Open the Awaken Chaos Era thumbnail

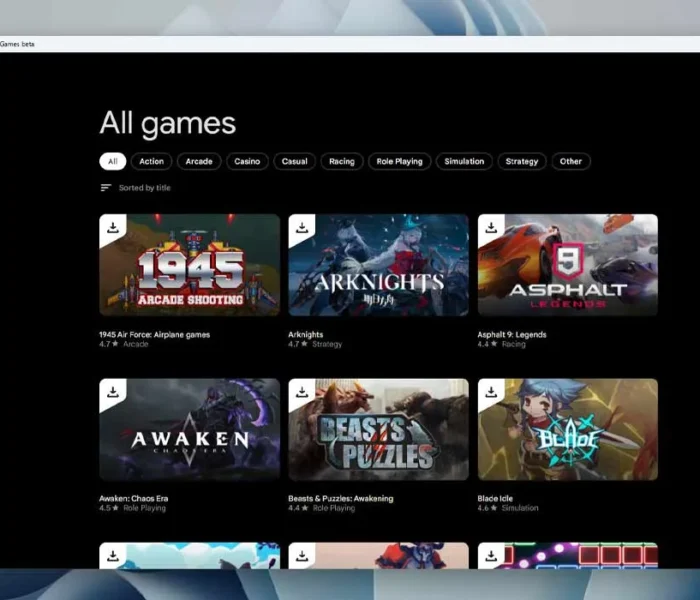[189, 429]
